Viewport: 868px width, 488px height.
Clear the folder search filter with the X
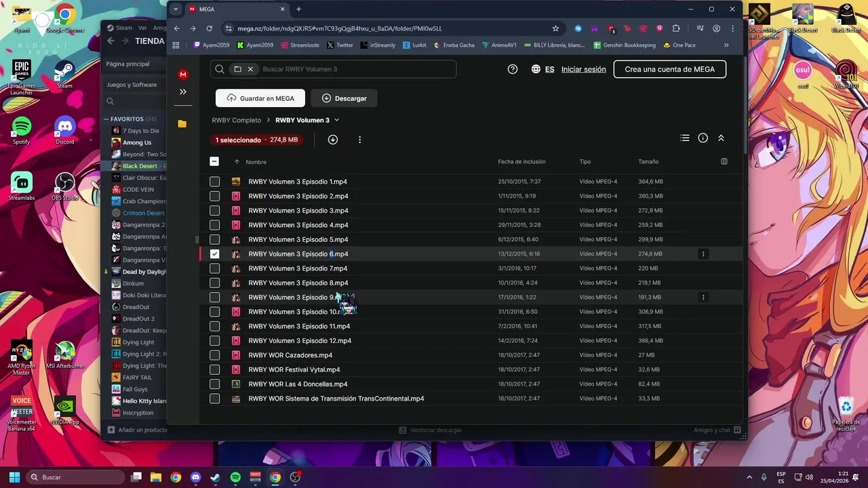coord(250,69)
